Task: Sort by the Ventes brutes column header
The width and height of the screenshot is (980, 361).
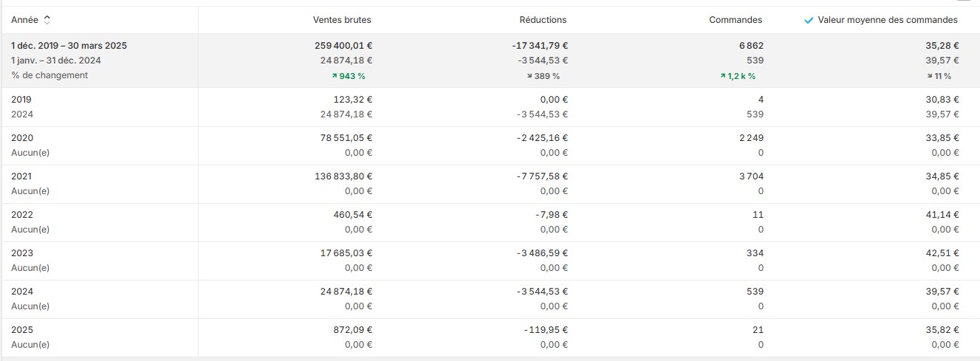Action: tap(343, 20)
